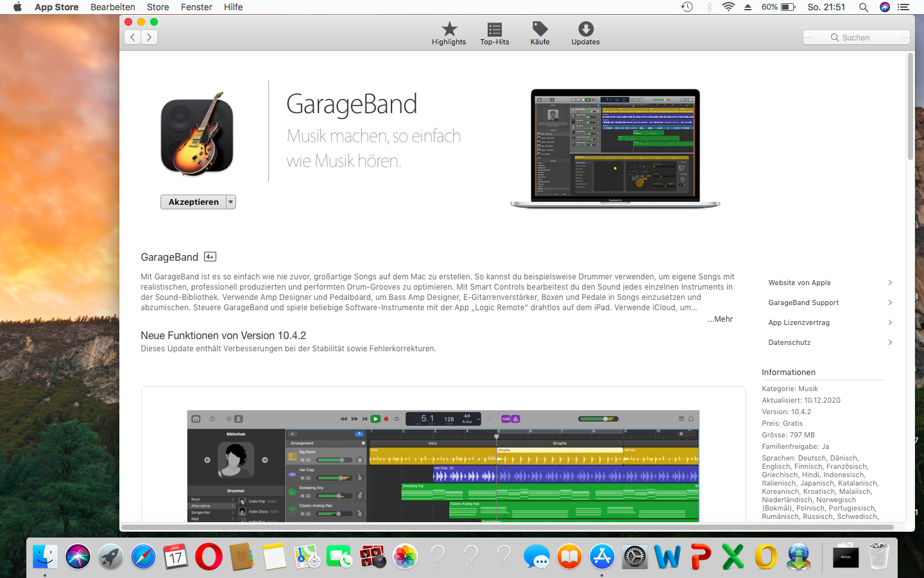The width and height of the screenshot is (924, 578).
Task: Navigate back with the left arrow
Action: (x=133, y=37)
